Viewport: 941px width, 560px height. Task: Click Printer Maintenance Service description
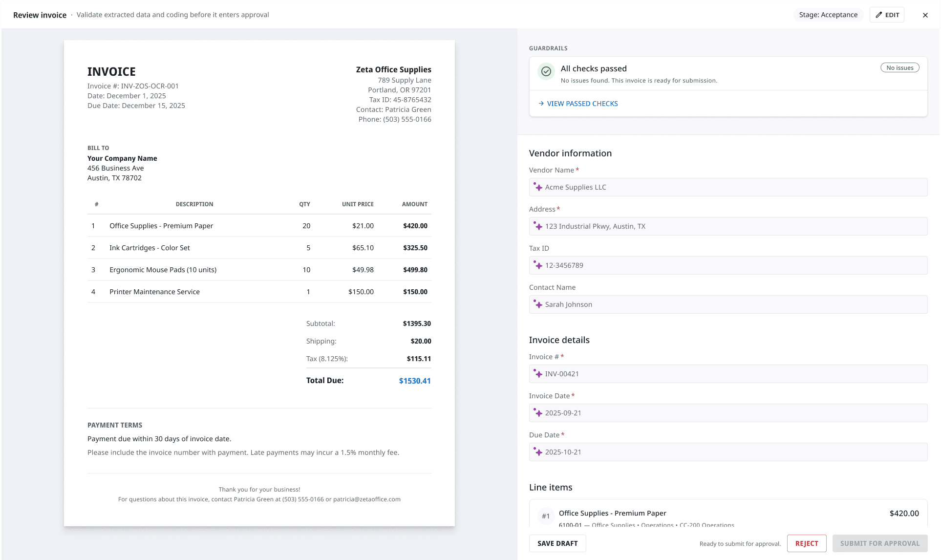click(x=154, y=292)
